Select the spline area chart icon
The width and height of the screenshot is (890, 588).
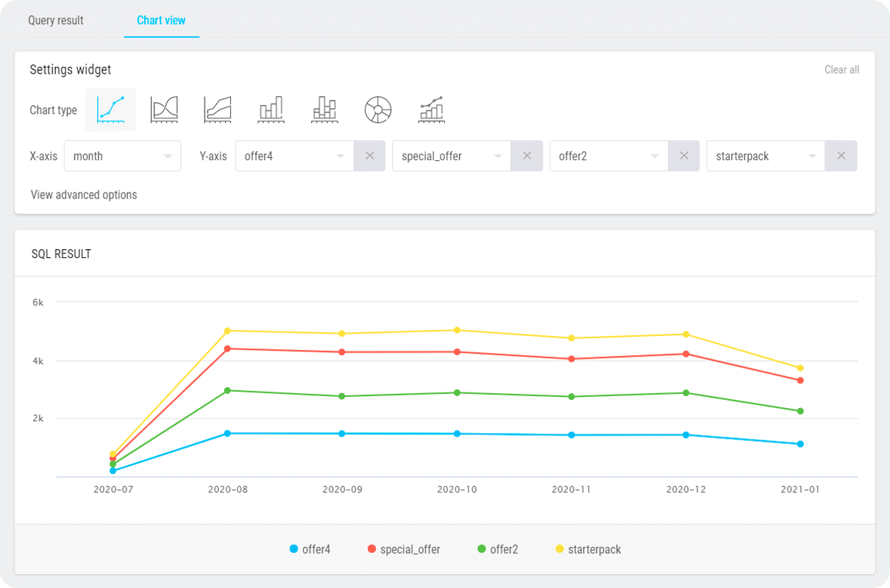click(164, 110)
